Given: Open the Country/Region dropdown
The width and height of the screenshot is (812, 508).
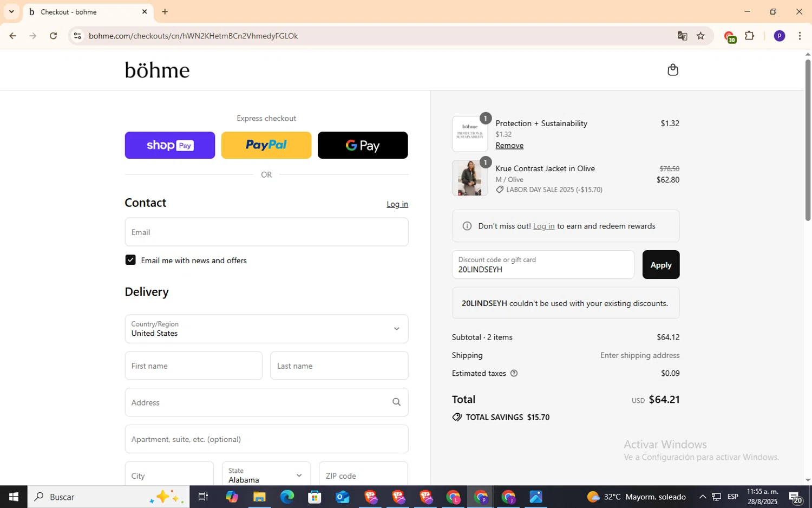Looking at the screenshot, I should tap(266, 329).
